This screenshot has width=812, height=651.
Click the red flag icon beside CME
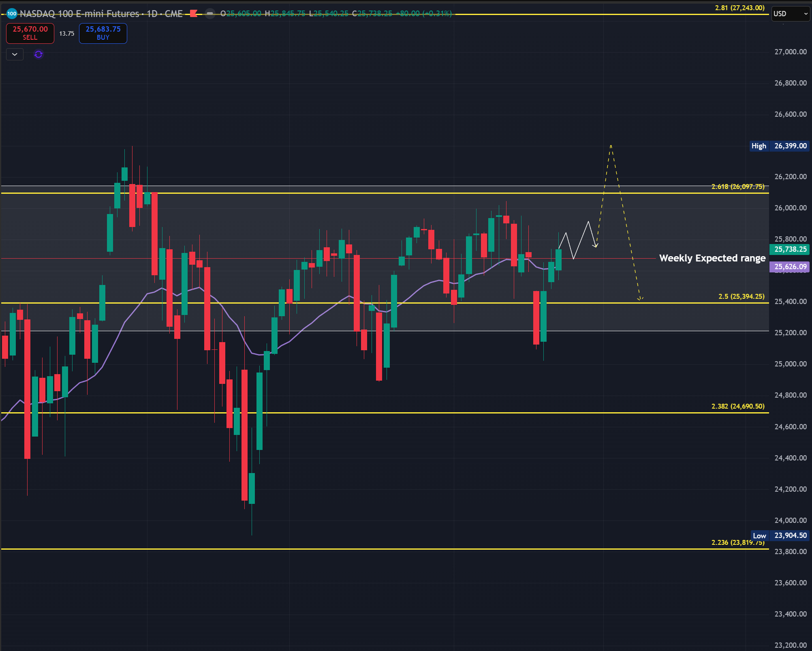[x=194, y=14]
